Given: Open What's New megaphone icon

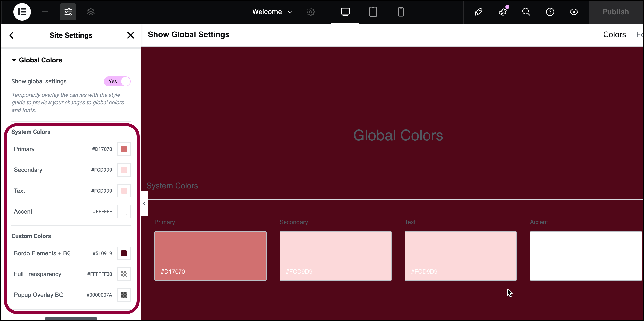Looking at the screenshot, I should [x=503, y=12].
